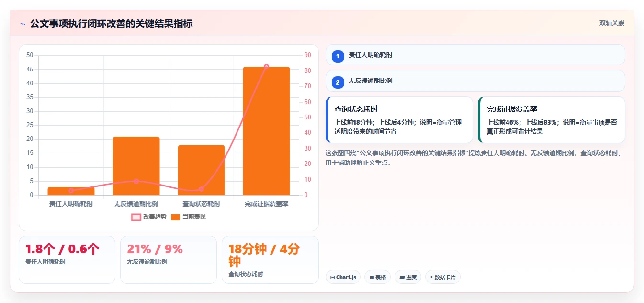Click the 查询状态耗时 detail card title
Screen dimensions: 644x303
tap(356, 109)
